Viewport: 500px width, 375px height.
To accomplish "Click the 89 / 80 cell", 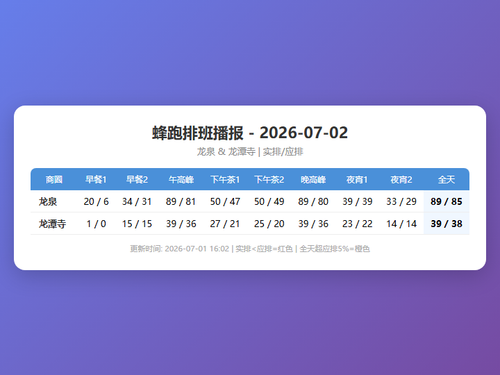I will (313, 201).
